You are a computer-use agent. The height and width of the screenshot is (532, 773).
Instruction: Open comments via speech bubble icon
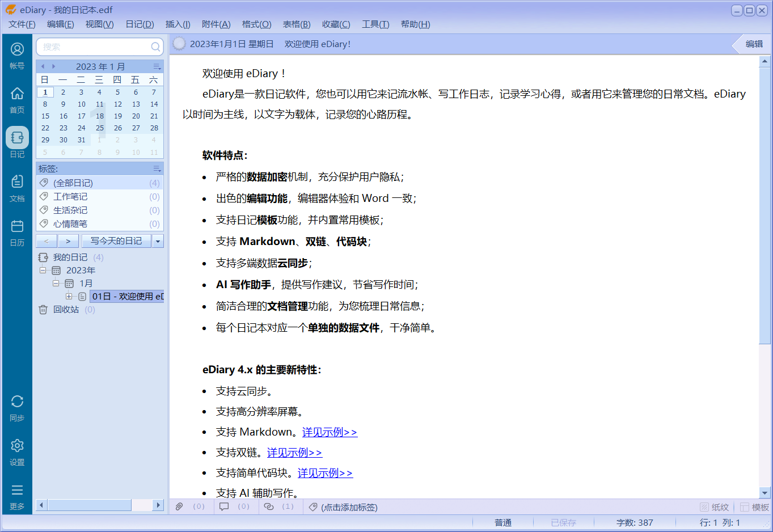coord(225,506)
